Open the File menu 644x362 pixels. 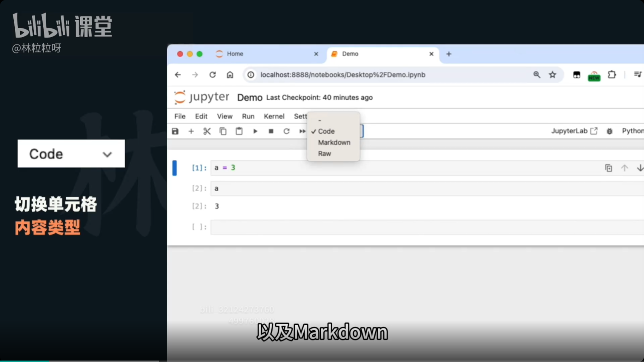(x=180, y=116)
